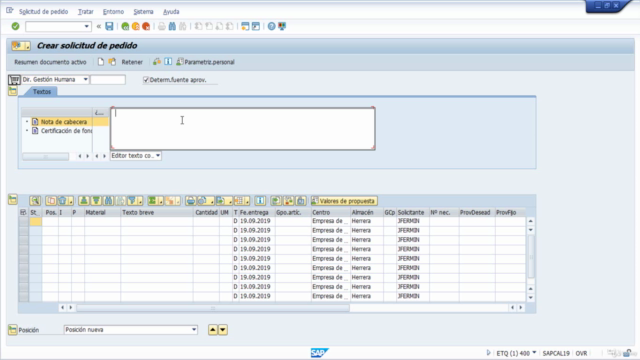Select the Textos tab

pos(42,91)
